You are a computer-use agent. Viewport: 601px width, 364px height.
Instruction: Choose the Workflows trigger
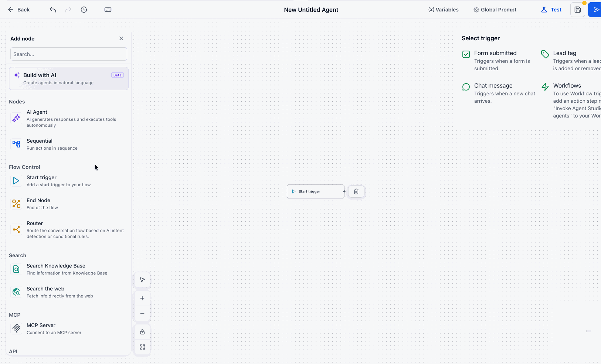tap(571, 101)
